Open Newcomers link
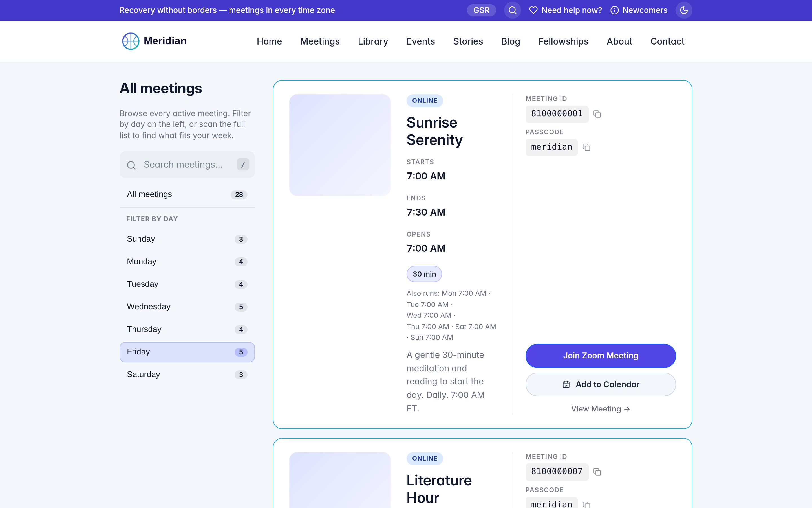This screenshot has height=508, width=812. (x=639, y=10)
